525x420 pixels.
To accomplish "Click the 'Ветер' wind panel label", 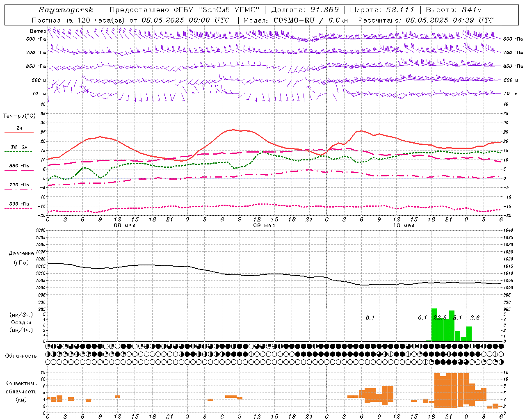I will 38,31.
